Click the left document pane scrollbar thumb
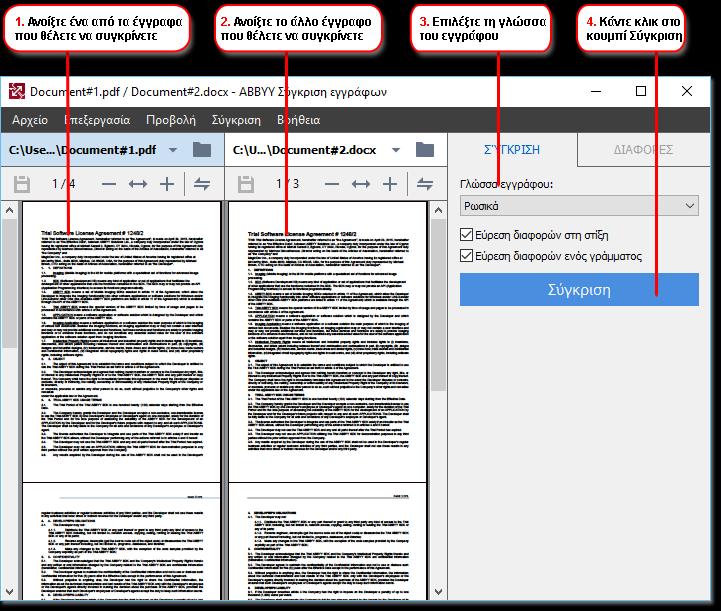The height and width of the screenshot is (611, 721). click(x=9, y=283)
